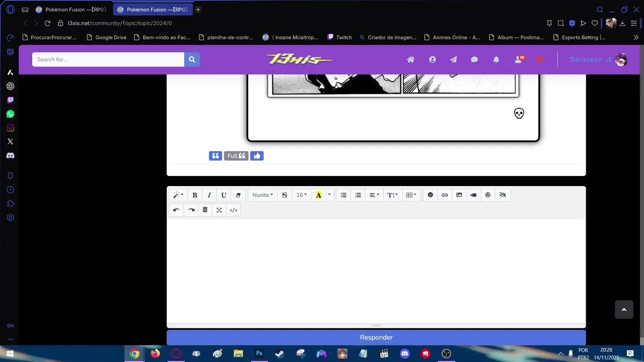Open the Nunito font family dropdown
This screenshot has width=644, height=362.
263,195
